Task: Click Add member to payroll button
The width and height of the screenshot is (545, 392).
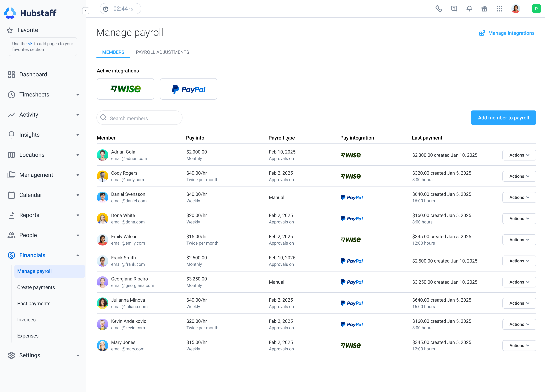Action: [503, 118]
